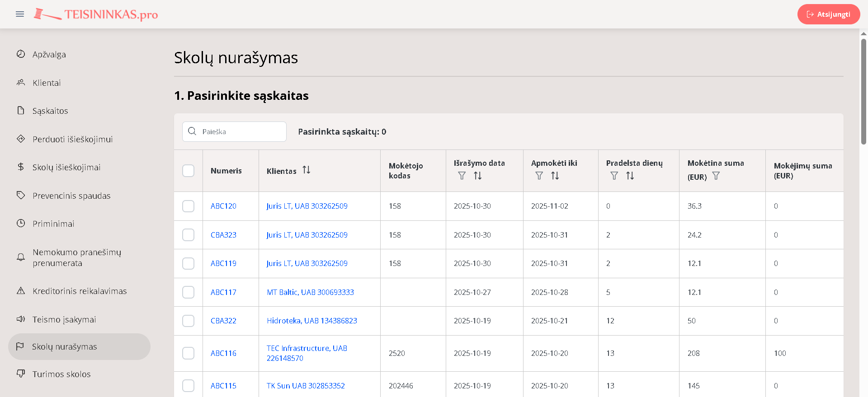Click the Sąskaitos document icon
The width and height of the screenshot is (868, 397).
pos(21,111)
